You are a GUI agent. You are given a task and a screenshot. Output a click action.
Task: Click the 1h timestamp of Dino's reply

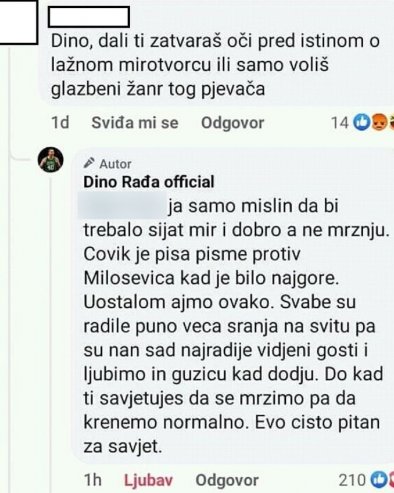93,480
